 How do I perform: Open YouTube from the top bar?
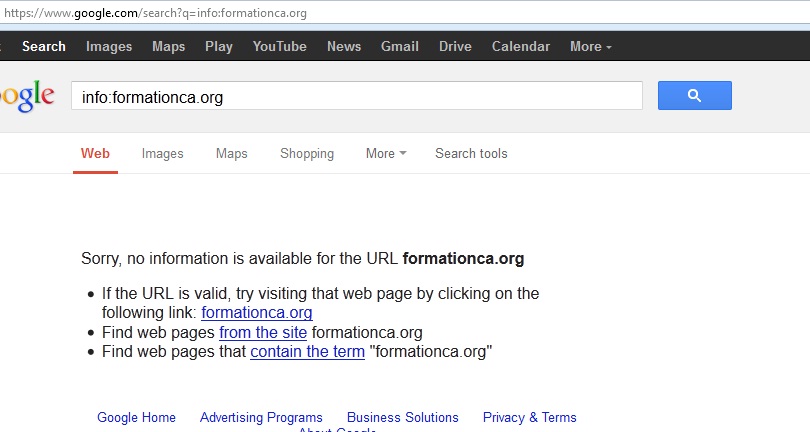[x=280, y=46]
